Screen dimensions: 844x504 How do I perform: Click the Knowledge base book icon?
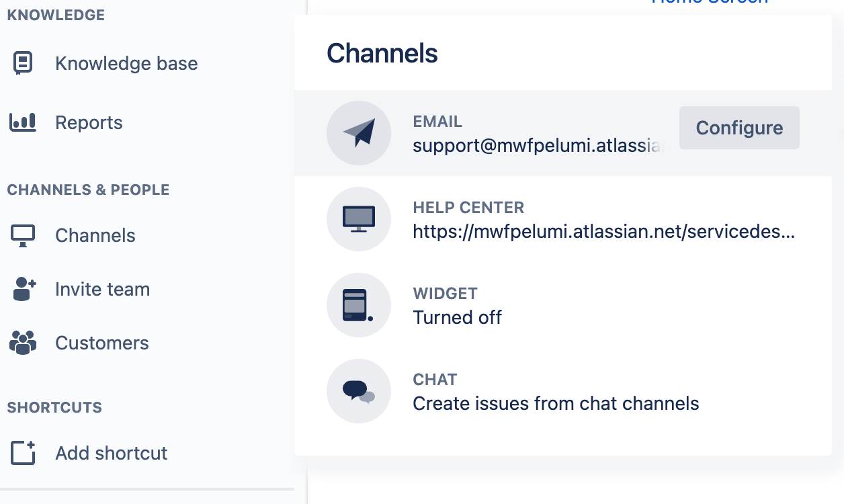click(x=23, y=62)
